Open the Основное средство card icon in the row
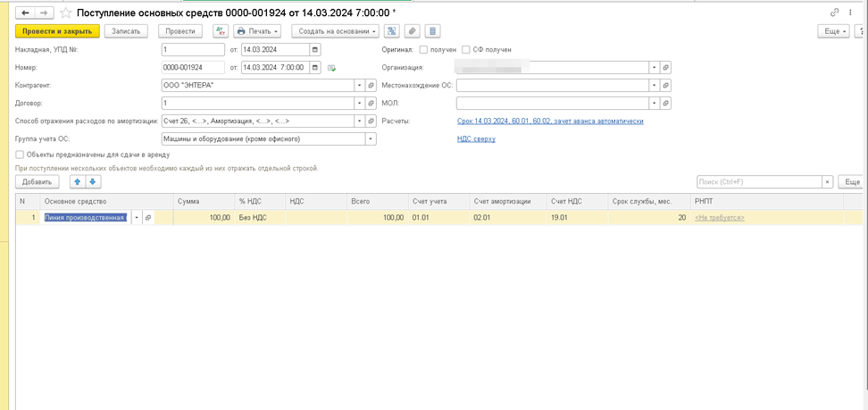Screen dimensions: 868x410 [148, 218]
